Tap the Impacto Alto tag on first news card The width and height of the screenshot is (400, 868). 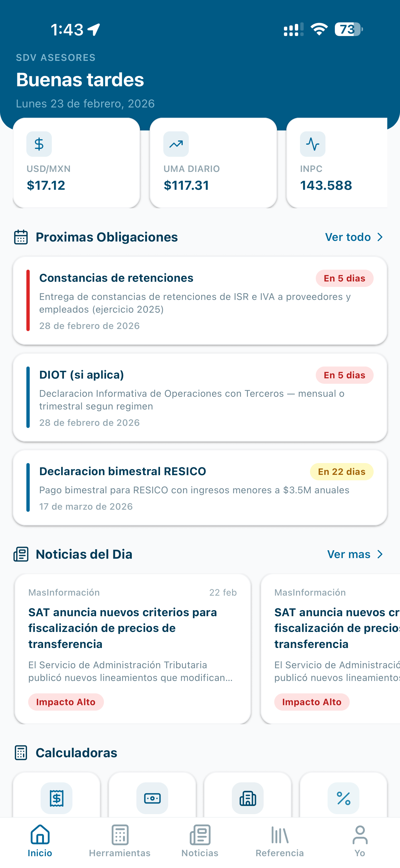66,702
